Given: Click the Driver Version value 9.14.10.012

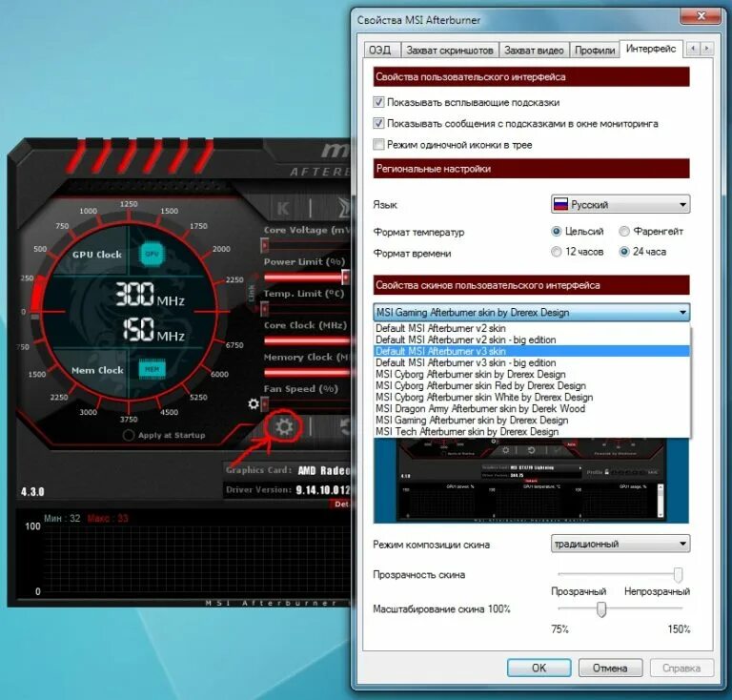Looking at the screenshot, I should click(x=323, y=490).
